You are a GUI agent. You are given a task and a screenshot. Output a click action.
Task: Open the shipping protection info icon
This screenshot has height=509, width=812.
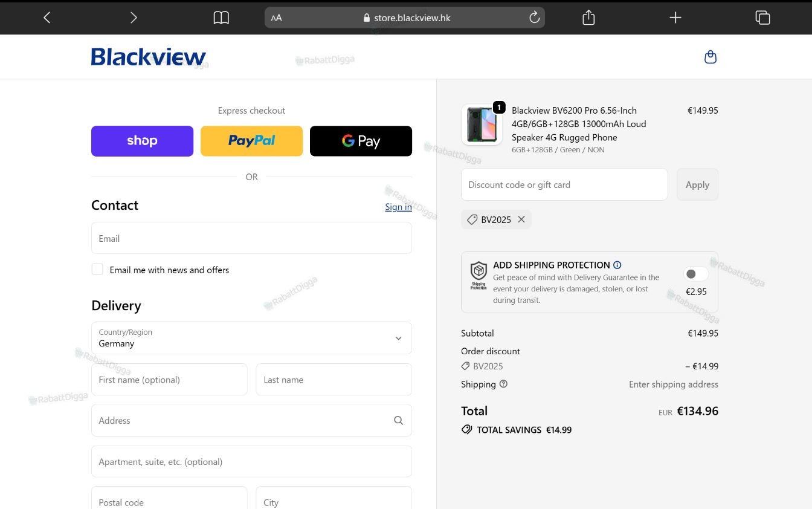(x=617, y=265)
